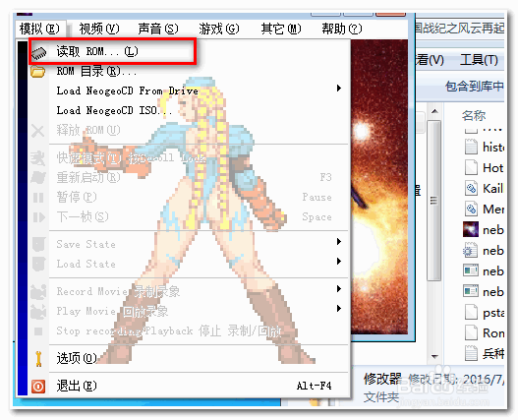Open the 模拟(E) menu

pos(39,30)
